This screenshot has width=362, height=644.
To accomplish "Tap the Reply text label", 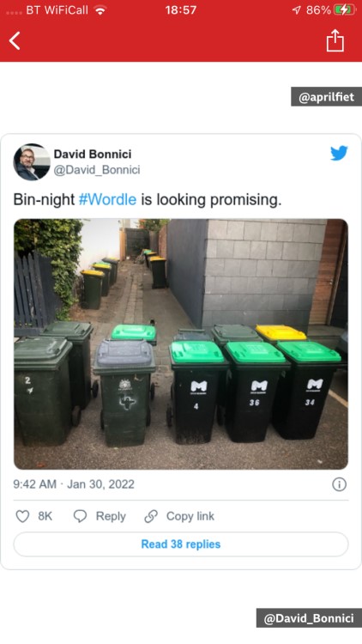I will [111, 516].
